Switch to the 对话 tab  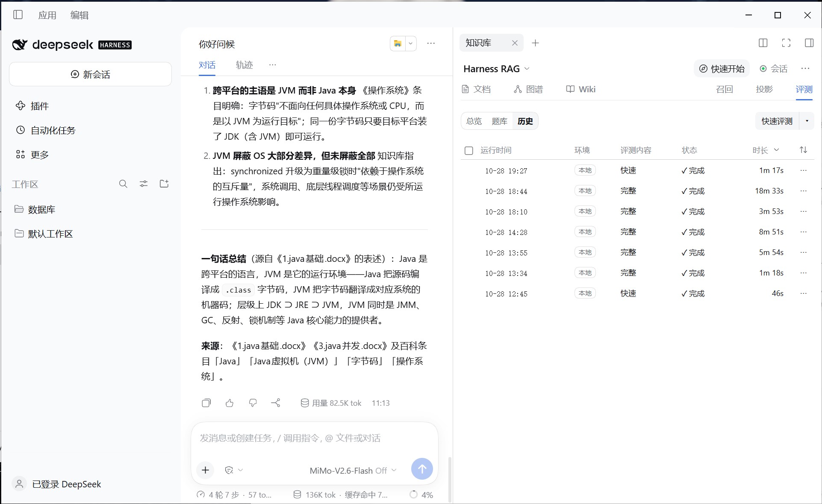[x=207, y=65]
